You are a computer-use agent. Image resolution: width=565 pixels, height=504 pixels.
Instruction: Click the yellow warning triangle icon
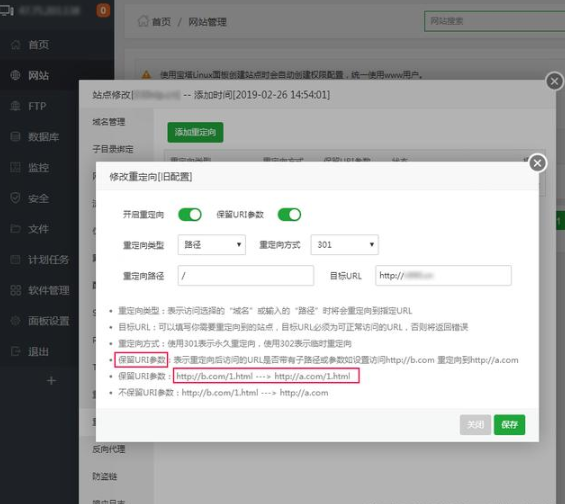146,75
